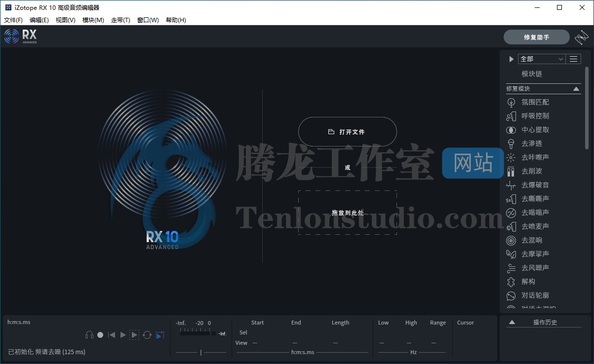Screen dimensions: 594x364
Task: Click the status text 已初始化 频谱去噪 (125 ms)
Action: pos(47,352)
